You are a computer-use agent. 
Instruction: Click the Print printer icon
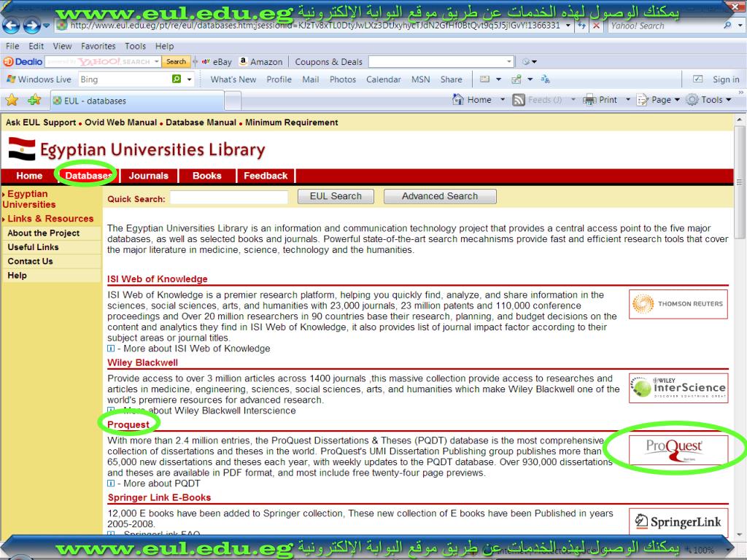[589, 100]
